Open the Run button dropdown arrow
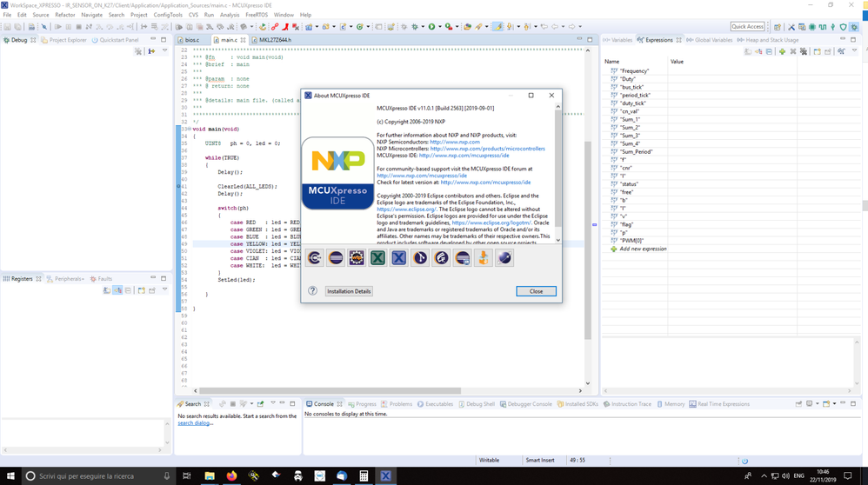868x485 pixels. coord(440,27)
